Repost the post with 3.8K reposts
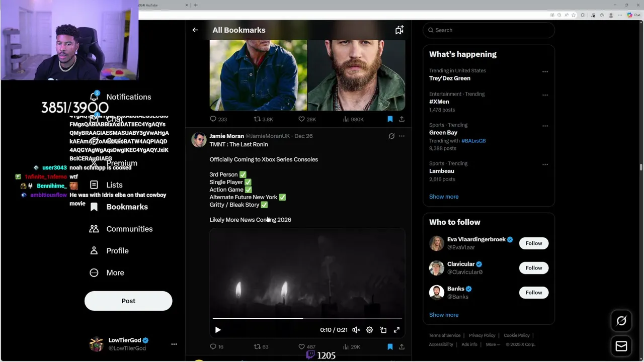Viewport: 644px width, 362px height. pos(257,119)
